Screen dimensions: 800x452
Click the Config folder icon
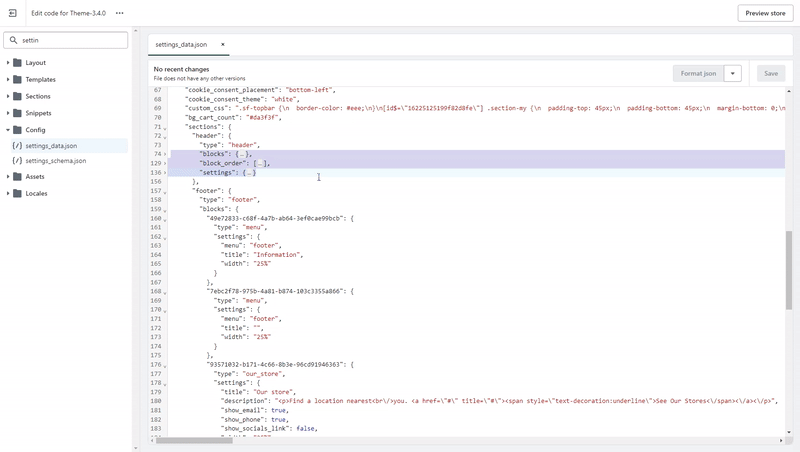click(17, 130)
